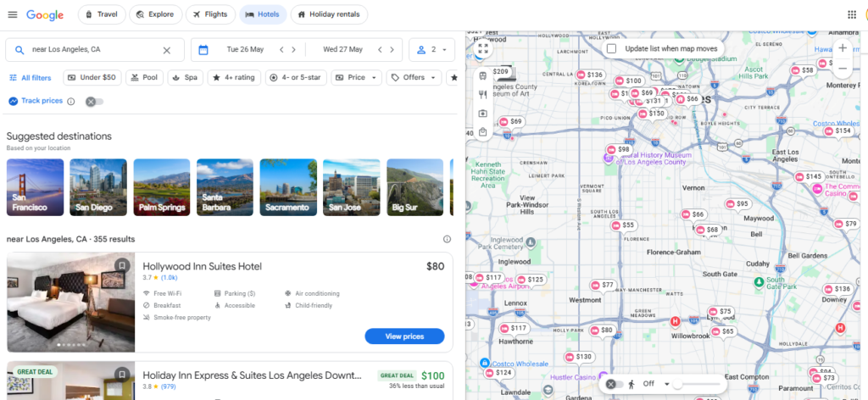Show attractions camera icon on map
This screenshot has height=400, width=868.
[x=482, y=114]
